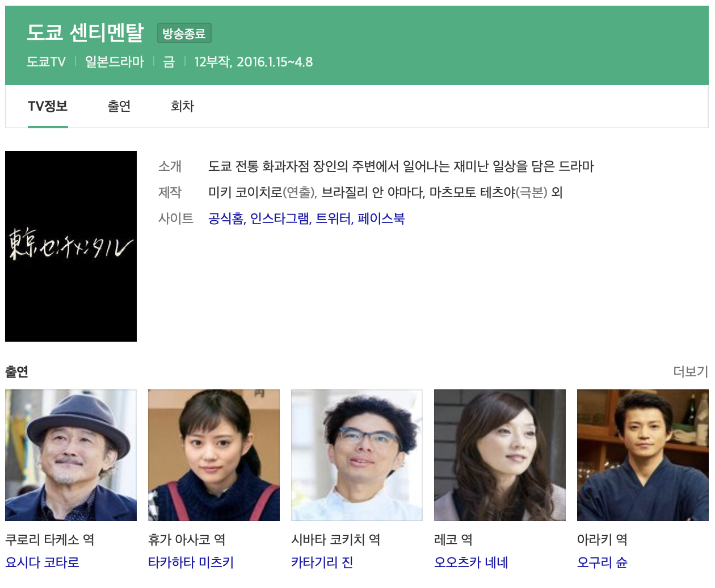Click the director name 미키 코이치로
This screenshot has width=715, height=588.
click(x=245, y=192)
